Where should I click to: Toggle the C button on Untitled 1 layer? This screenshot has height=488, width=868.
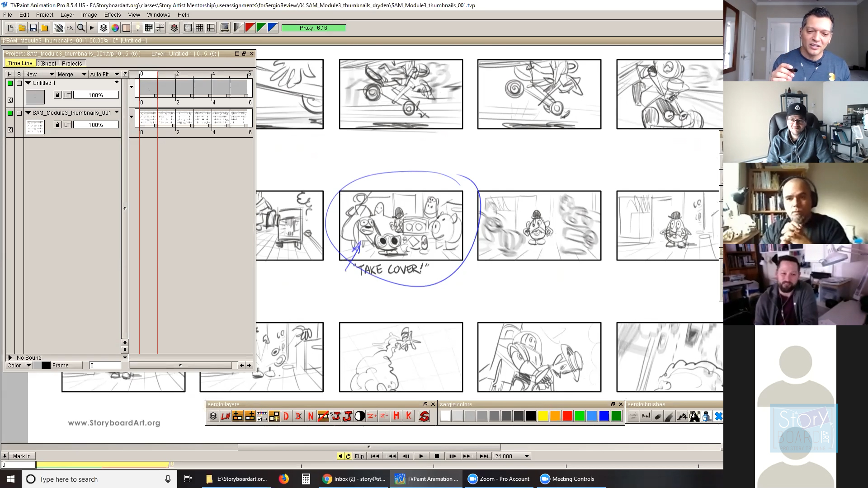[10, 100]
